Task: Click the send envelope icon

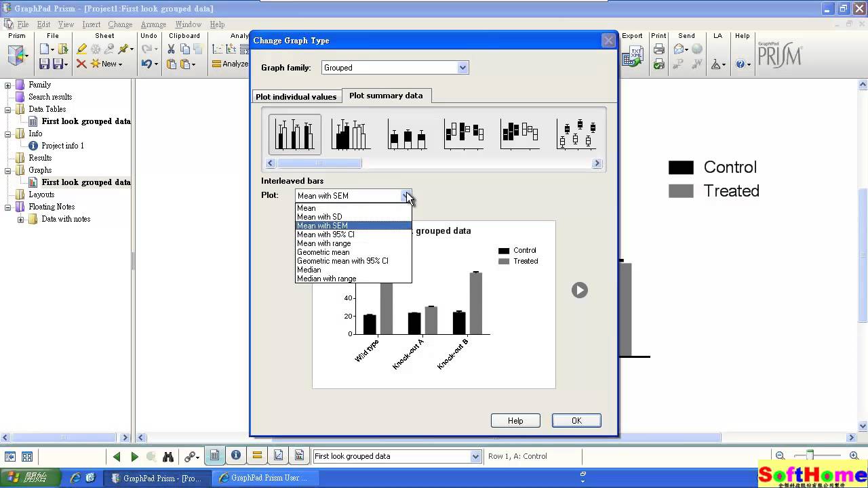Action: (679, 49)
